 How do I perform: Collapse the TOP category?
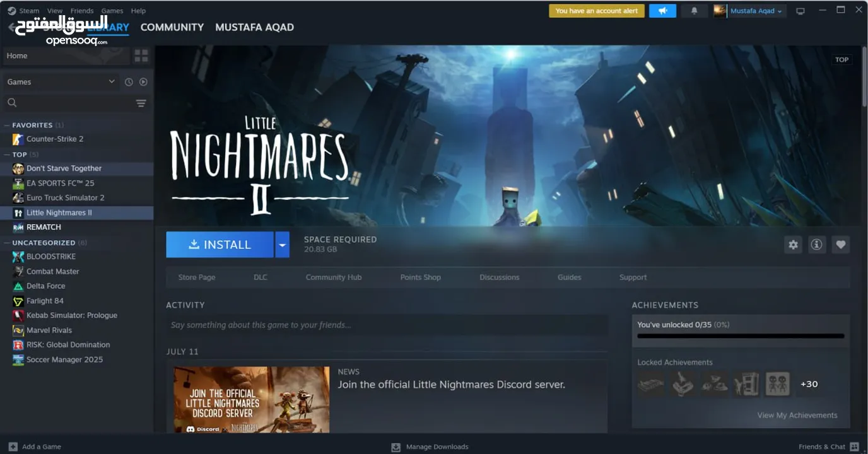pos(7,154)
